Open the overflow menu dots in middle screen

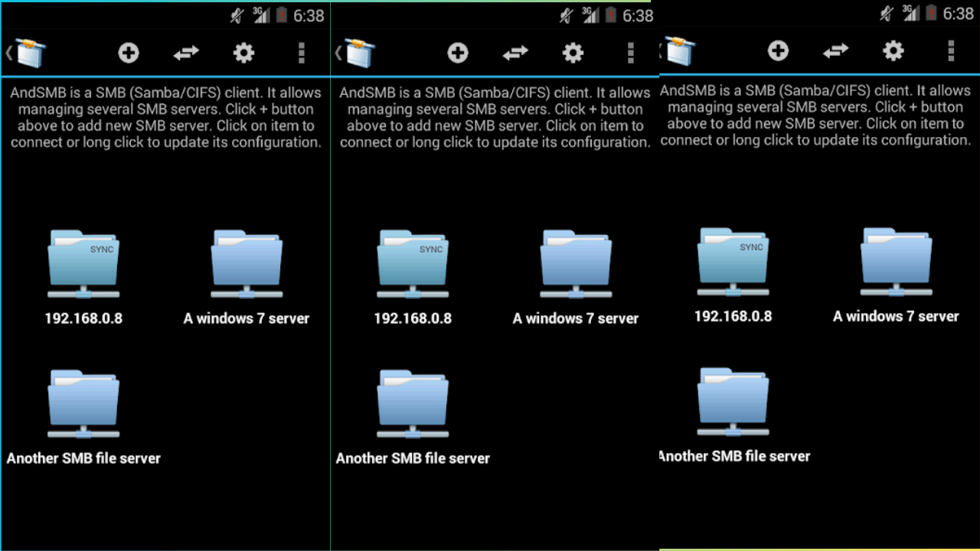point(630,52)
